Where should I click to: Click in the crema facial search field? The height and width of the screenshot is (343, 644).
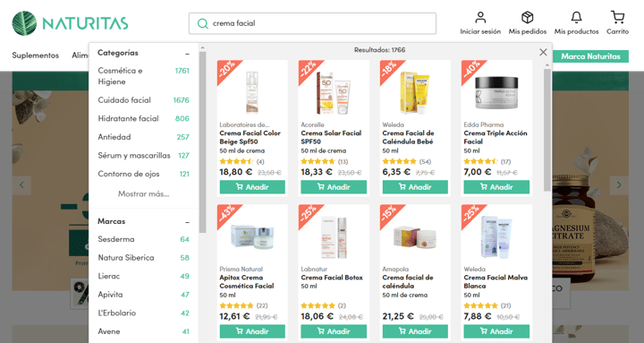312,23
